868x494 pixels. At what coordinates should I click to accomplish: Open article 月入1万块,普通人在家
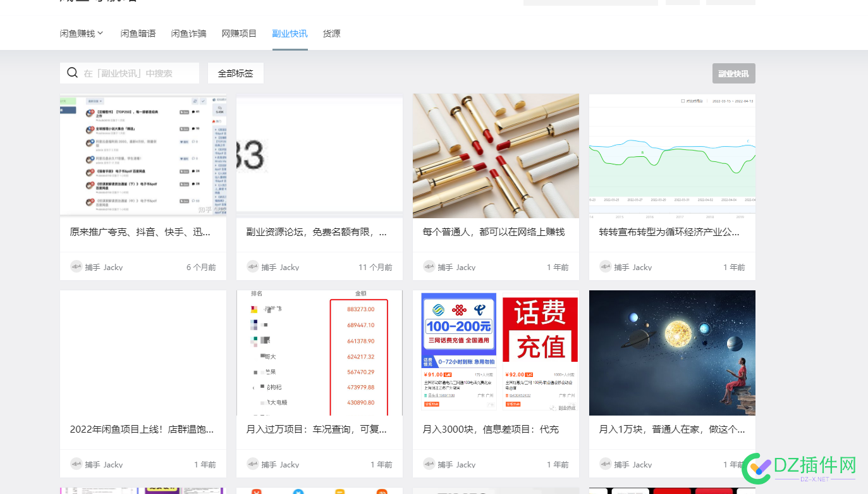click(x=672, y=429)
